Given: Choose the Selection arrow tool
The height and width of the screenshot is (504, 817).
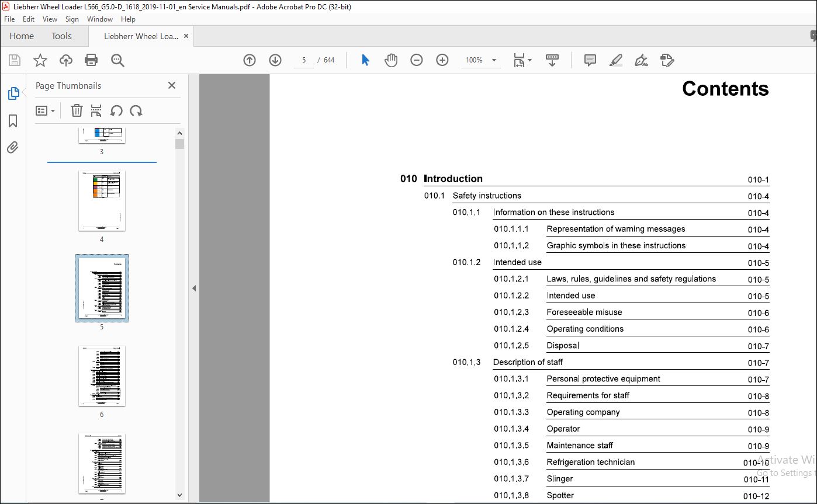Looking at the screenshot, I should [x=365, y=60].
